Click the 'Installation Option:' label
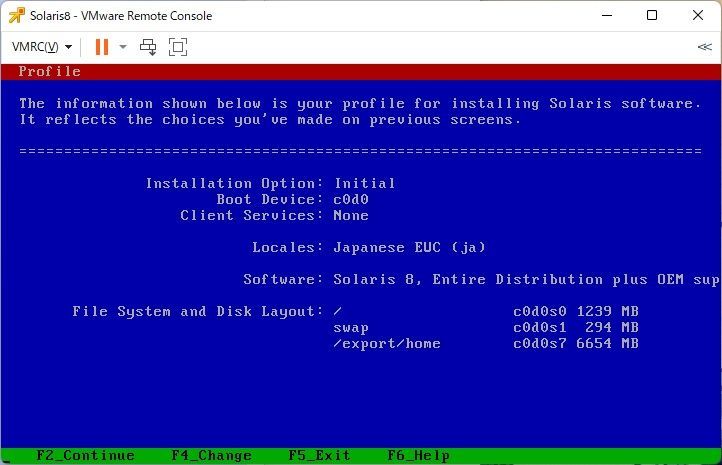 tap(234, 183)
